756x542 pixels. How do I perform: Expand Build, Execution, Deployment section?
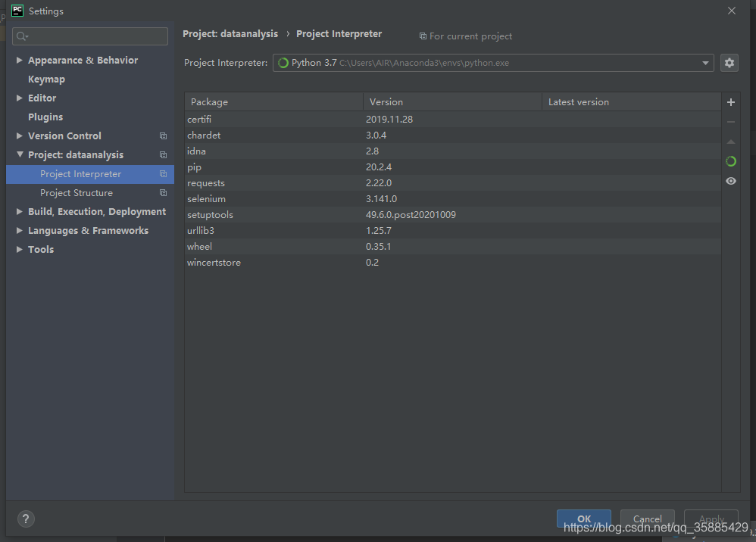pos(19,211)
